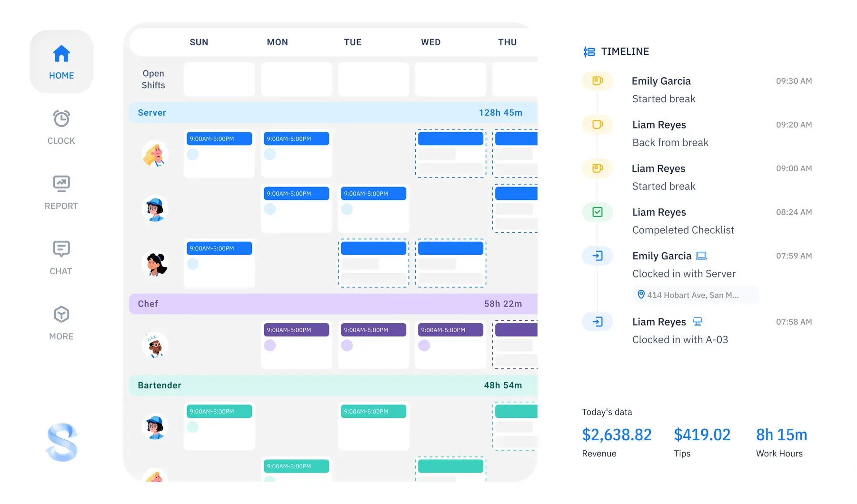This screenshot has height=504, width=857.
Task: Click the Revenue figure $2,638.82
Action: coord(617,435)
